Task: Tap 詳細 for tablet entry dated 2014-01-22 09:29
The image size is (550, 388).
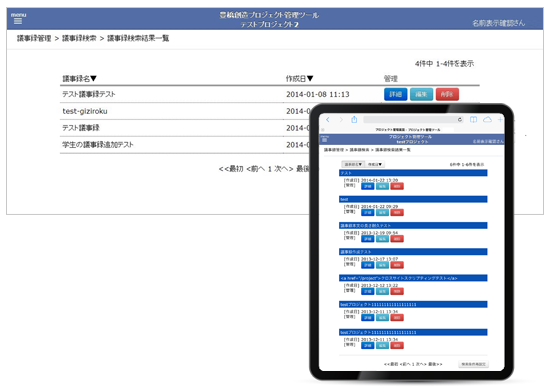Action: [368, 213]
